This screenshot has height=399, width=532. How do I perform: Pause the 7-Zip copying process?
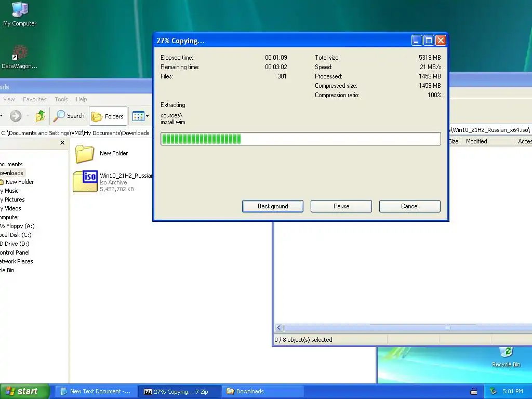pos(341,206)
